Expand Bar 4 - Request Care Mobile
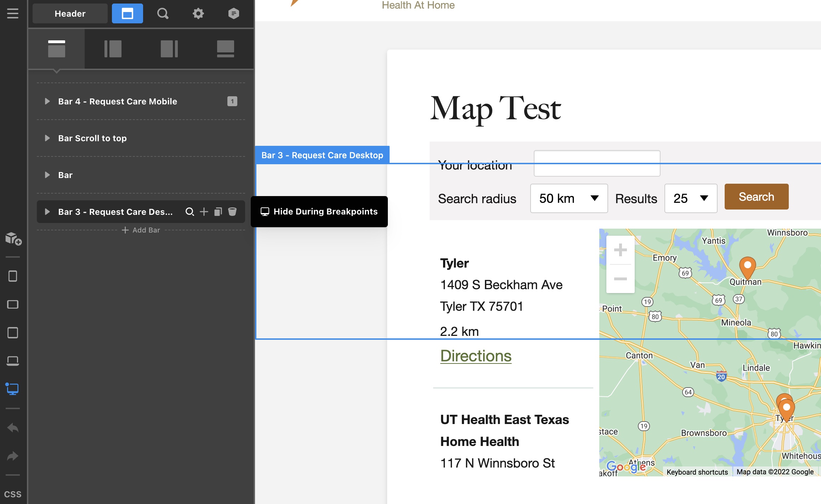Image resolution: width=821 pixels, height=504 pixels. point(47,101)
